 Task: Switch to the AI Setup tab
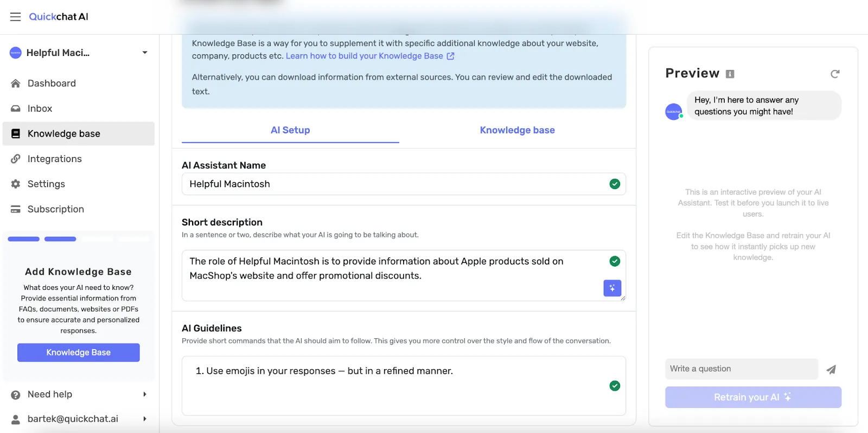pyautogui.click(x=290, y=130)
